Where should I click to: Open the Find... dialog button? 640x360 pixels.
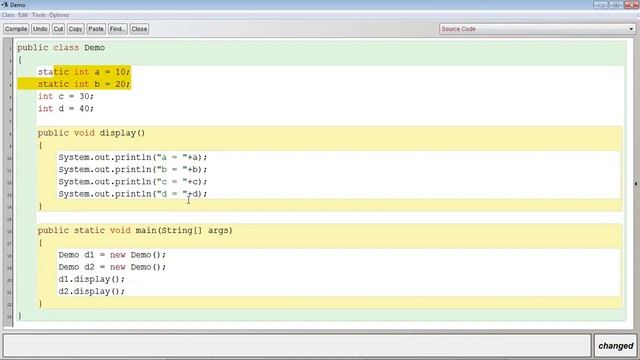coord(118,29)
